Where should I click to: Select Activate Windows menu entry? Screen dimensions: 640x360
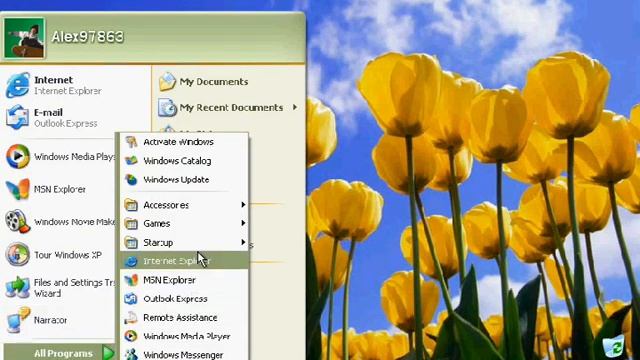point(184,142)
